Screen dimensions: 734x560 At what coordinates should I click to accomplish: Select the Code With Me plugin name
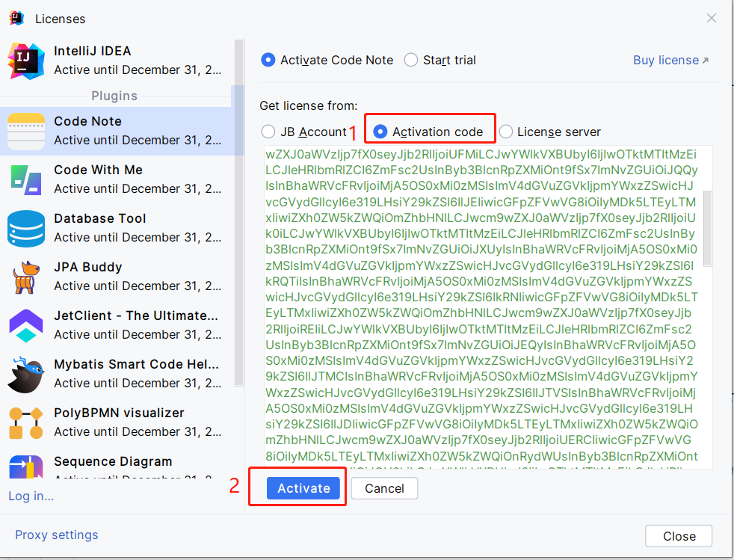(x=99, y=170)
